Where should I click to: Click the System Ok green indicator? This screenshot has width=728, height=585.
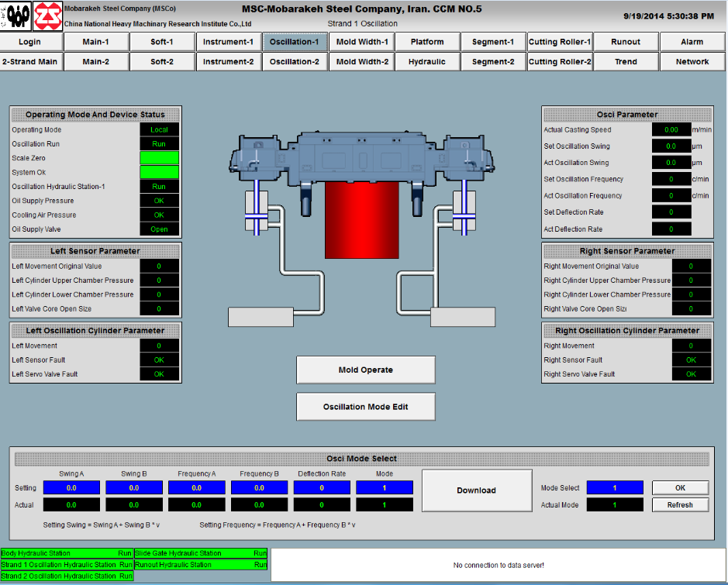click(x=159, y=173)
